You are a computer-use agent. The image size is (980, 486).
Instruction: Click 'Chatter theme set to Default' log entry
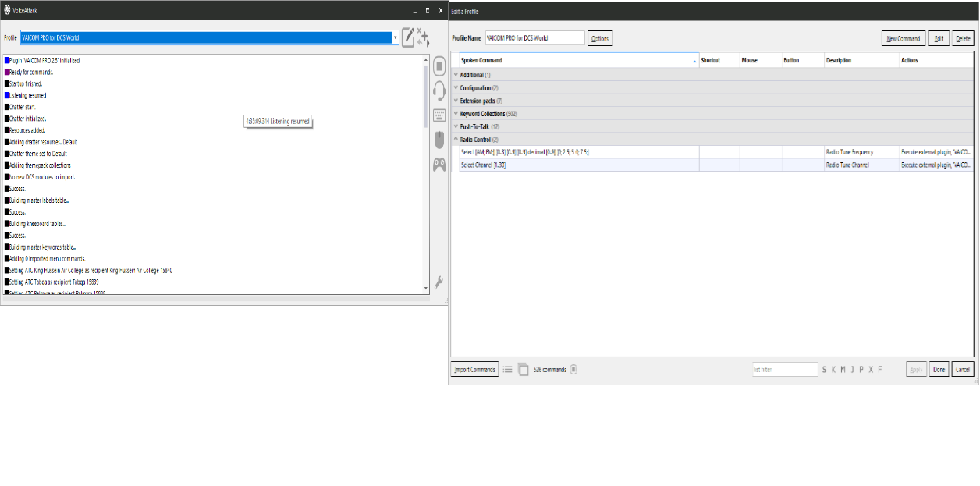40,154
